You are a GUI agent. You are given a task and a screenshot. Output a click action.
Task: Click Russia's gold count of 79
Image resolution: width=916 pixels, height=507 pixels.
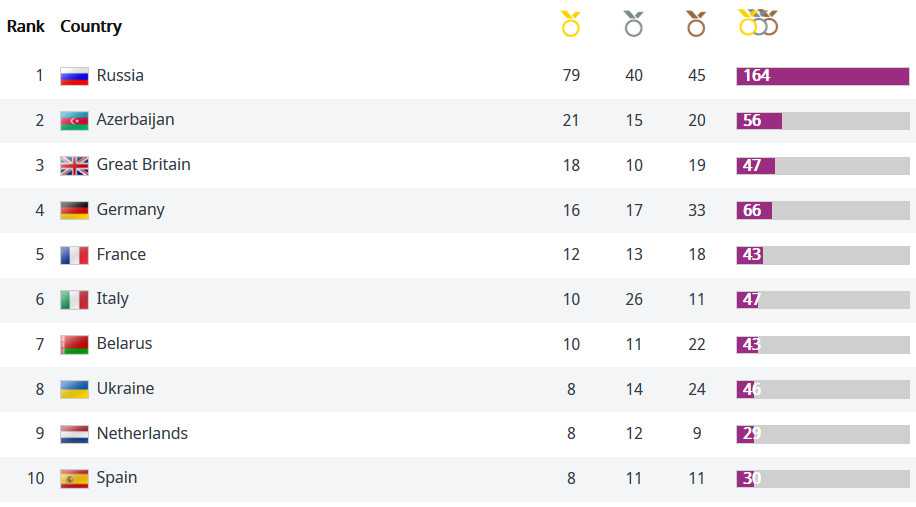point(571,75)
